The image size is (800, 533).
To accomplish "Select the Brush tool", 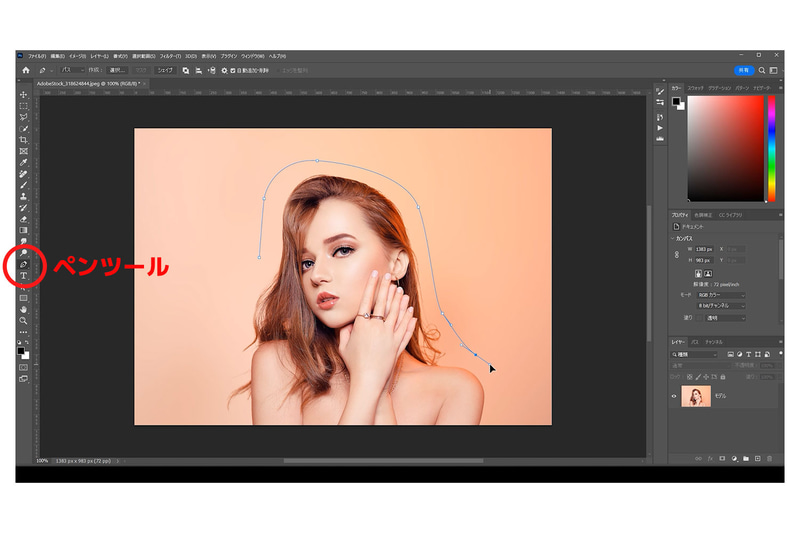I will pyautogui.click(x=23, y=185).
